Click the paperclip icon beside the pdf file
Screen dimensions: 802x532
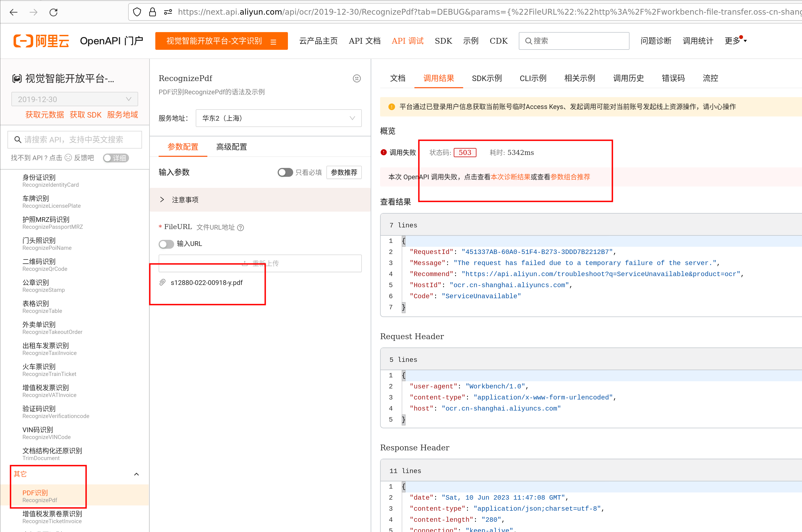pyautogui.click(x=163, y=282)
